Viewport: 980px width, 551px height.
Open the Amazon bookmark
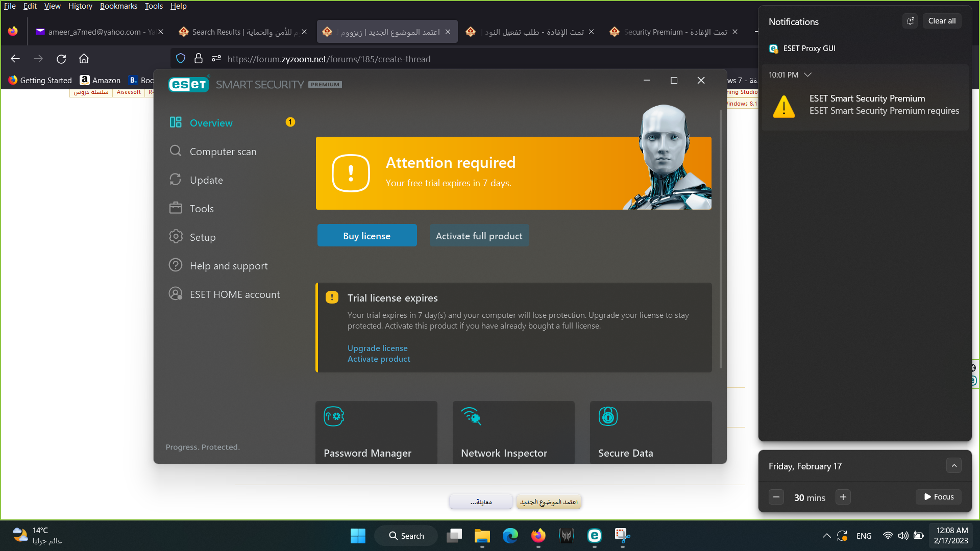click(x=101, y=80)
